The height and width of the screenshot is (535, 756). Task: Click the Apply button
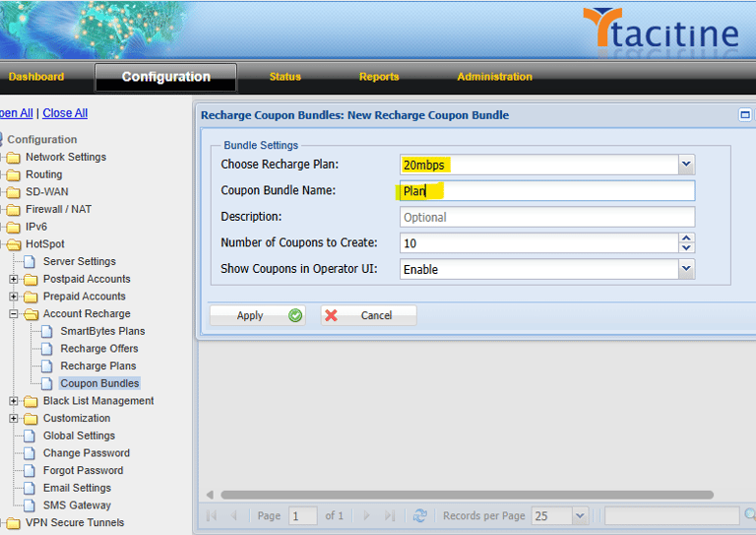[x=258, y=315]
